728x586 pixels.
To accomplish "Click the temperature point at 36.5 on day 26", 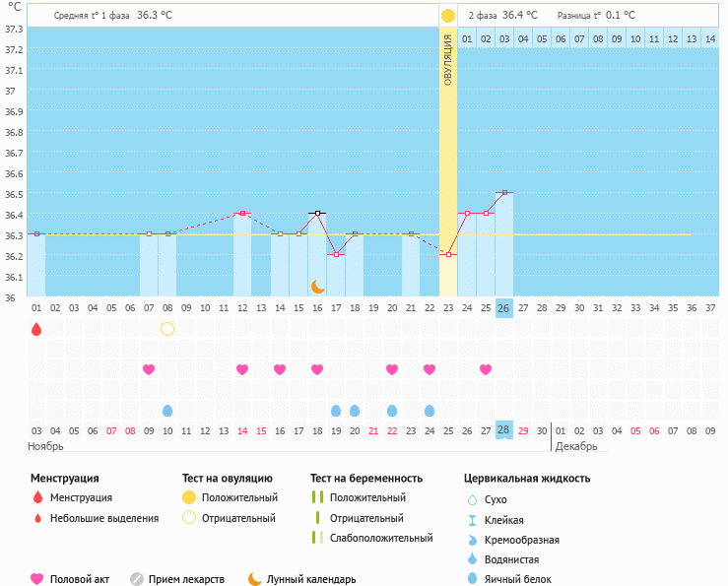I will point(504,193).
